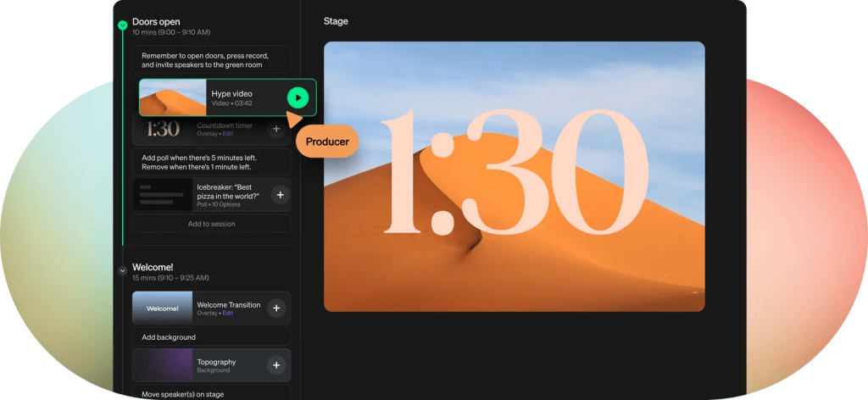Edit the Welcome Transition overlay

click(x=227, y=314)
